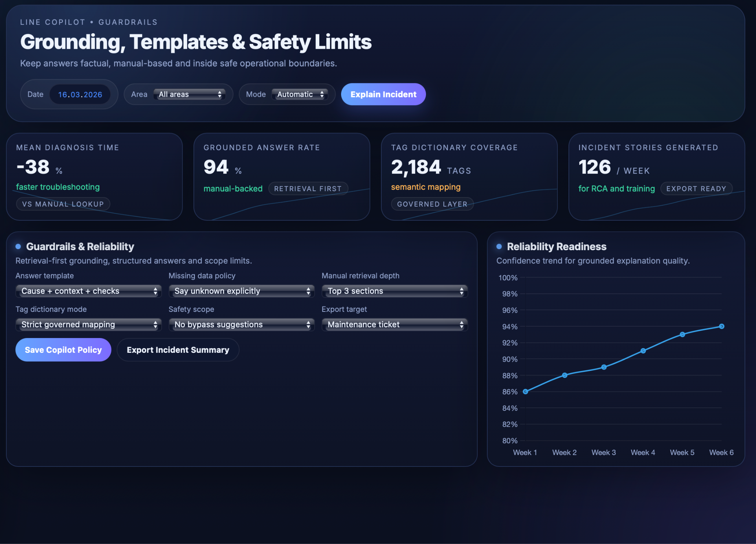Viewport: 756px width, 544px height.
Task: Select the Week 4 chart data point
Action: tap(643, 351)
